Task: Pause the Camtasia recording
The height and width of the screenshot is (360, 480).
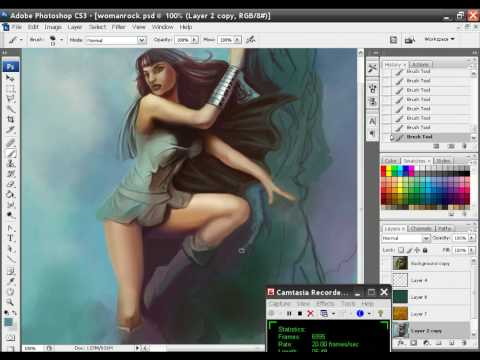Action: coord(289,313)
